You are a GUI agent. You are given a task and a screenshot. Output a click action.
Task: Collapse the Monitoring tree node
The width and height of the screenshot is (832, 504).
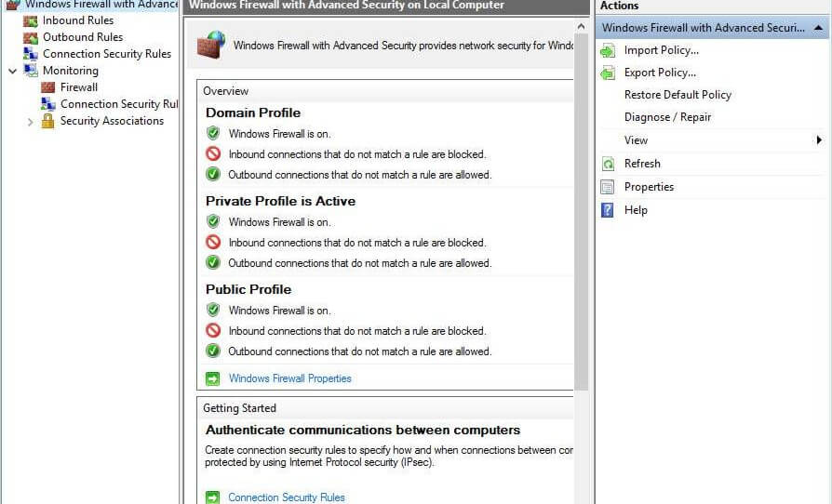click(13, 71)
